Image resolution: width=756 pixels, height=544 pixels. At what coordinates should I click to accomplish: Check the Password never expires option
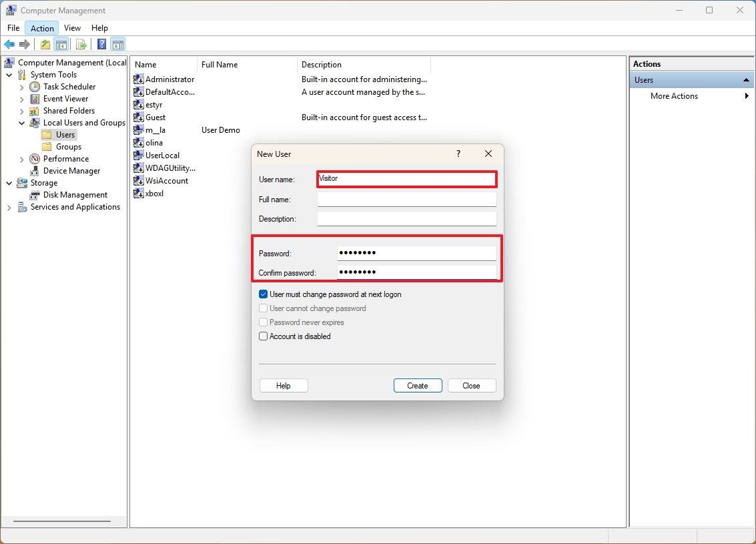[263, 322]
